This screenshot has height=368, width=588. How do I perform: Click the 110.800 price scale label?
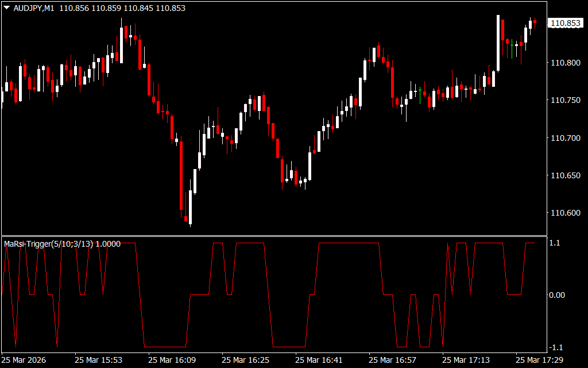pos(565,63)
